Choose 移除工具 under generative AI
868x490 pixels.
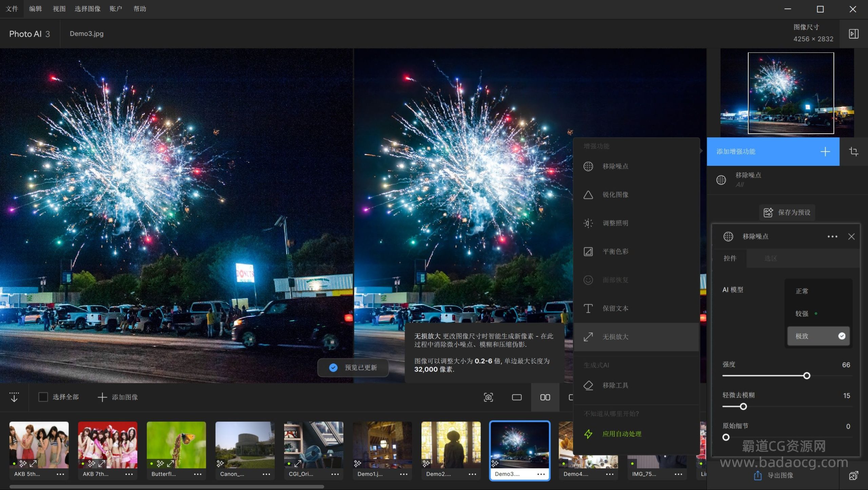click(636, 385)
